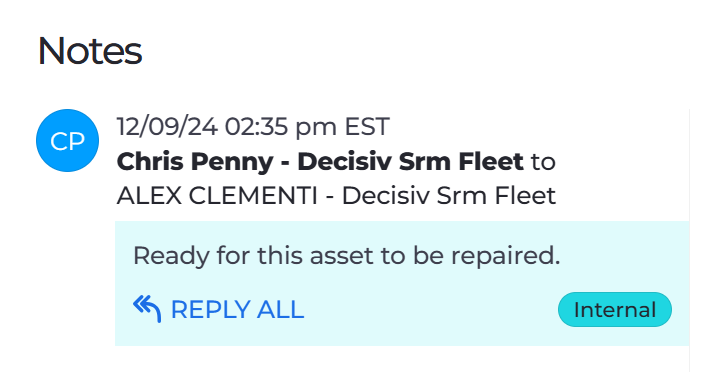Click the 'CP' initials in the avatar
Image resolution: width=702 pixels, height=384 pixels.
coord(68,141)
